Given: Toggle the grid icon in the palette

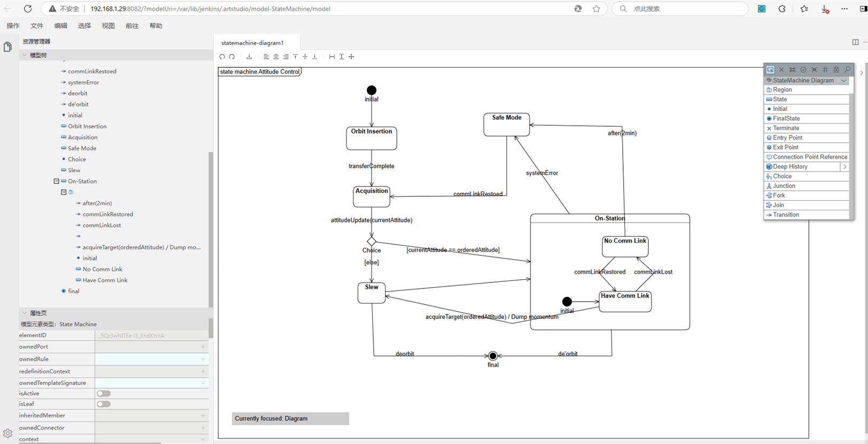Looking at the screenshot, I should [825, 70].
